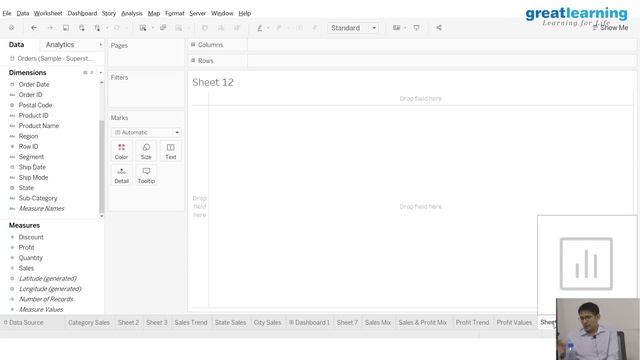640x360 pixels.
Task: Click the Show/Hide Cards icon
Action: click(396, 28)
